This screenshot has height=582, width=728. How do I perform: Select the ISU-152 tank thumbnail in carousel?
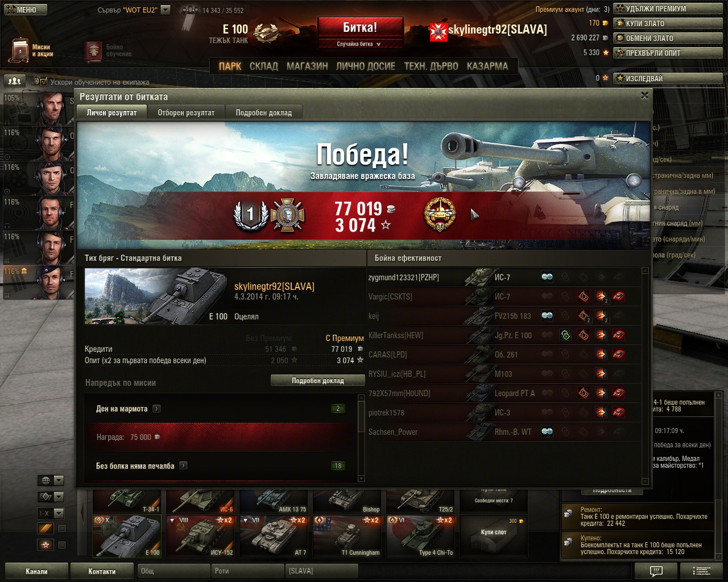(201, 536)
